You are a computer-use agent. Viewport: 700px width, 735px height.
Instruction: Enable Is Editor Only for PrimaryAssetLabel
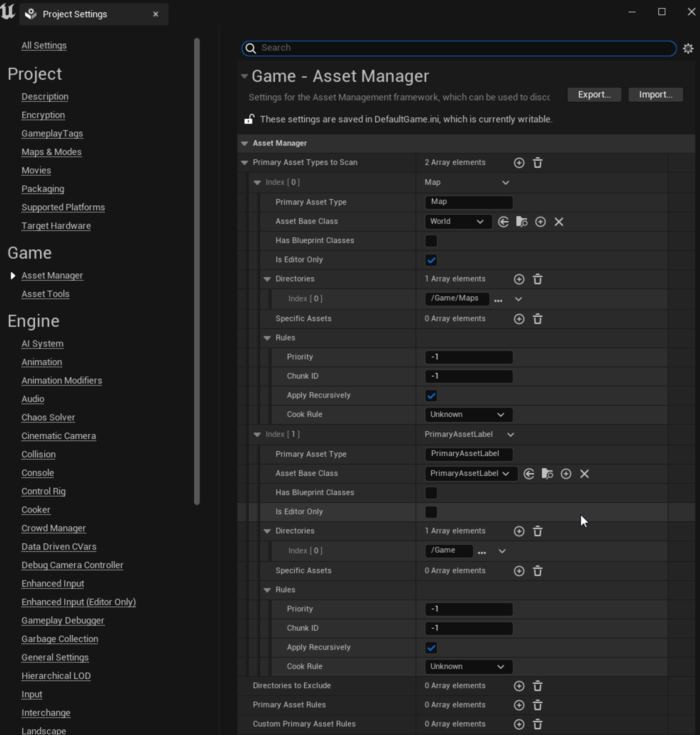pyautogui.click(x=431, y=512)
